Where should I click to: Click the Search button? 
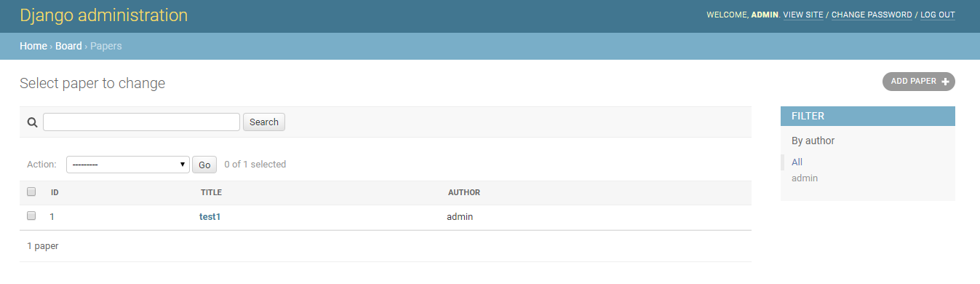[264, 122]
